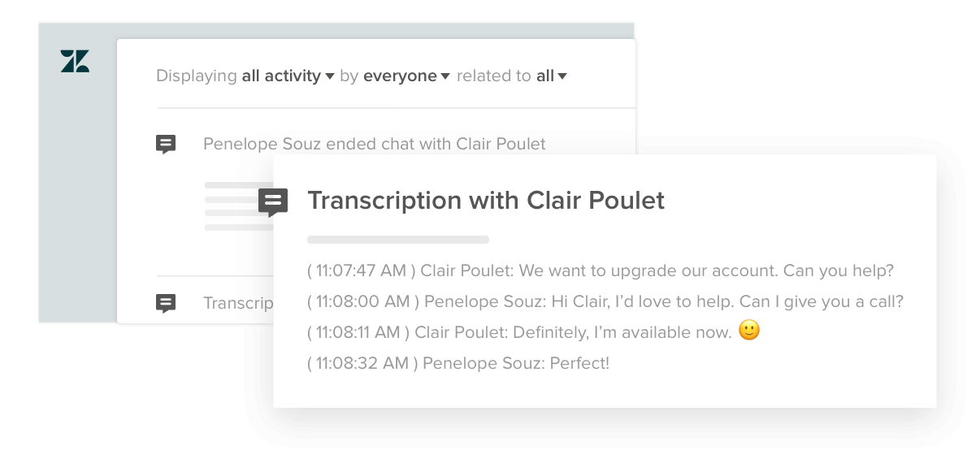This screenshot has width=980, height=450.
Task: Click chat icon beside Penelope Souz ended chat
Action: (166, 145)
